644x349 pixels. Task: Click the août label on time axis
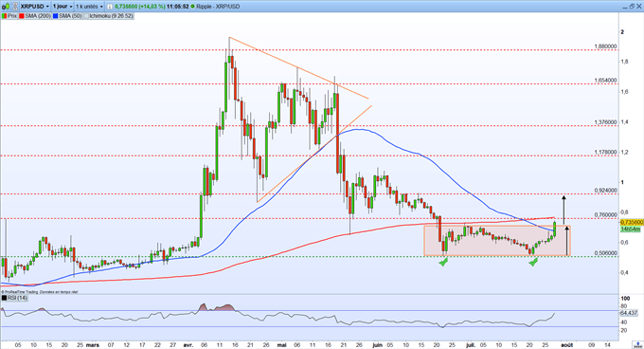pyautogui.click(x=566, y=345)
